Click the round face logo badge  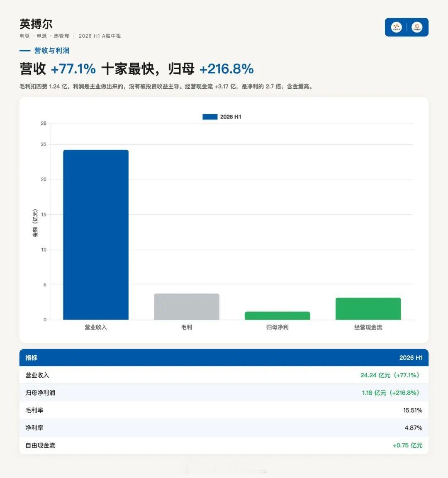pos(416,27)
